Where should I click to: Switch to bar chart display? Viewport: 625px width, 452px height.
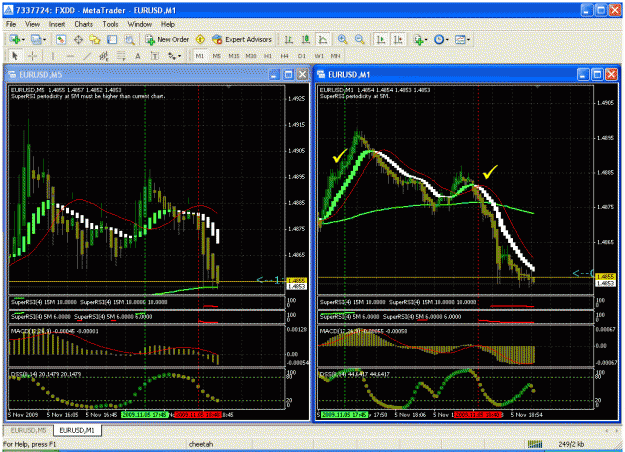pos(289,39)
